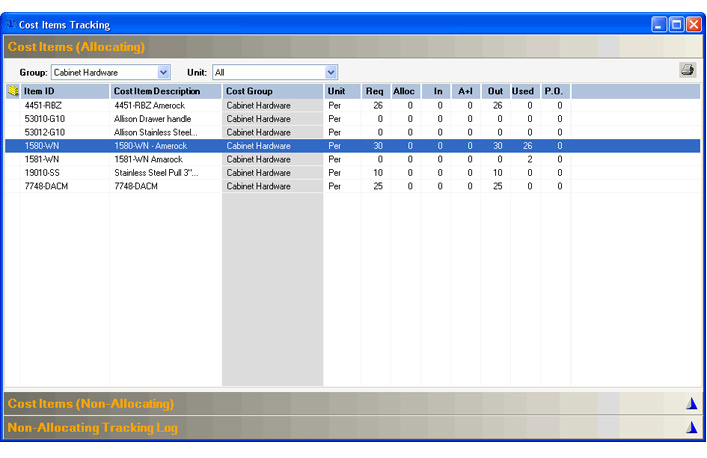Select the highlighted 1580-WN item ID
The height and width of the screenshot is (458, 707).
pyautogui.click(x=41, y=146)
